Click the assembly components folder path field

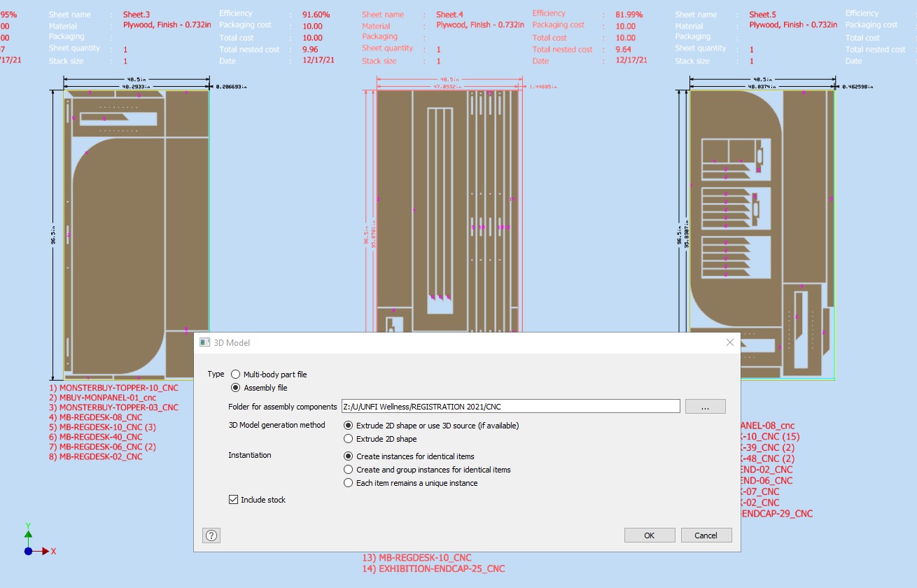[x=510, y=407]
